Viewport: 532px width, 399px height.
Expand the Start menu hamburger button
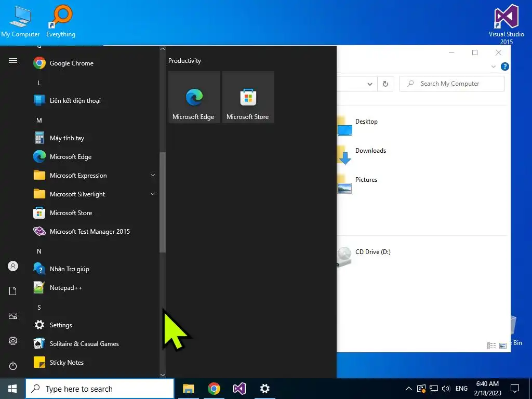pyautogui.click(x=13, y=61)
